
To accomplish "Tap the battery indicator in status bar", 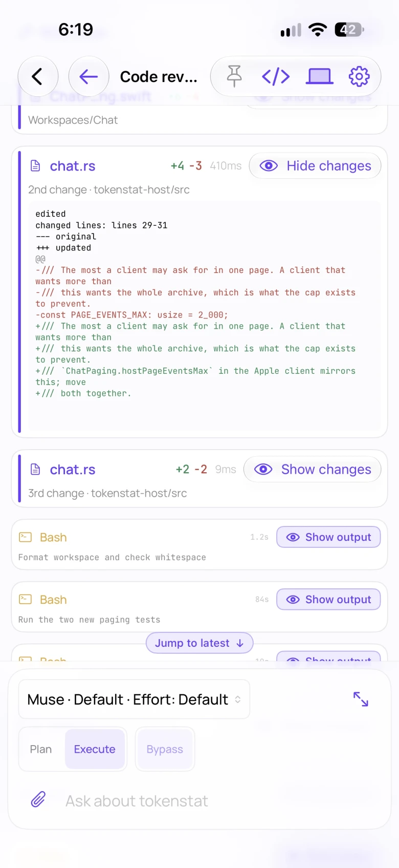I will pyautogui.click(x=349, y=30).
